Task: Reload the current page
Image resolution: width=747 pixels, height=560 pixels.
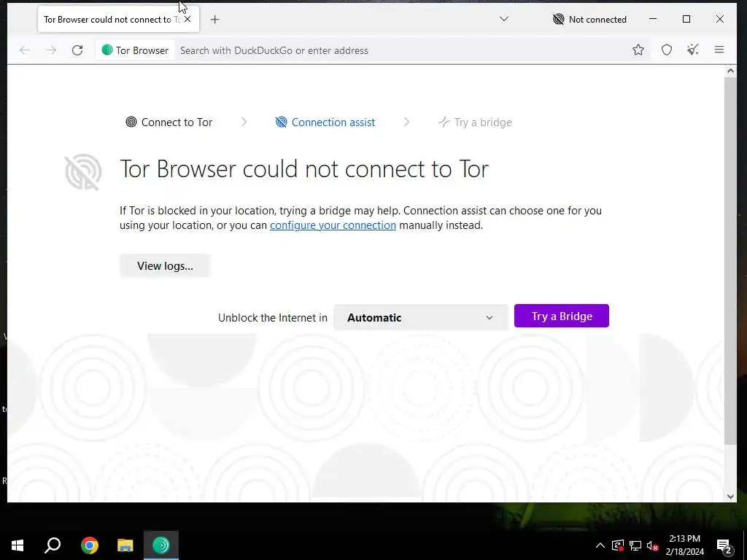Action: pos(77,50)
